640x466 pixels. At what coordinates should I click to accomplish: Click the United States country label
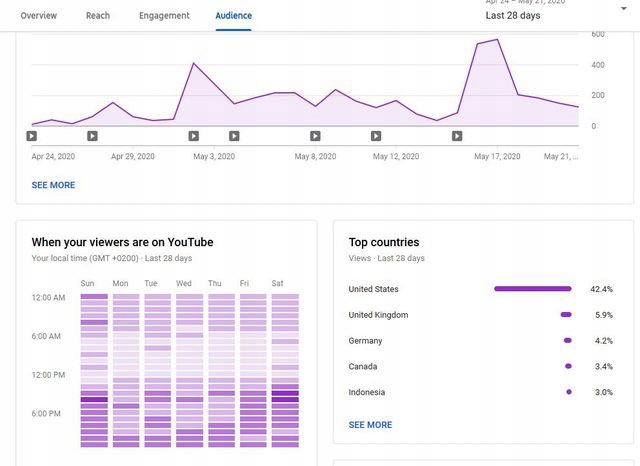tap(373, 289)
